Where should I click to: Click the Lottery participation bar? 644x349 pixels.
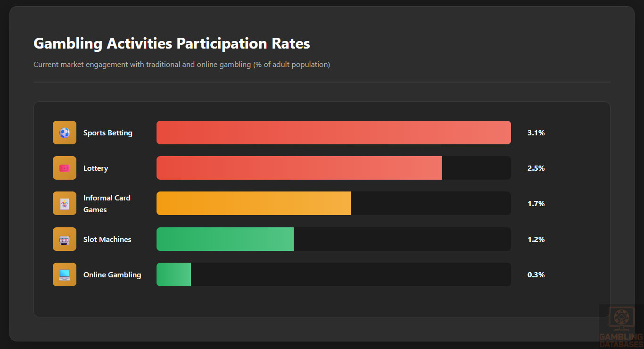point(299,168)
